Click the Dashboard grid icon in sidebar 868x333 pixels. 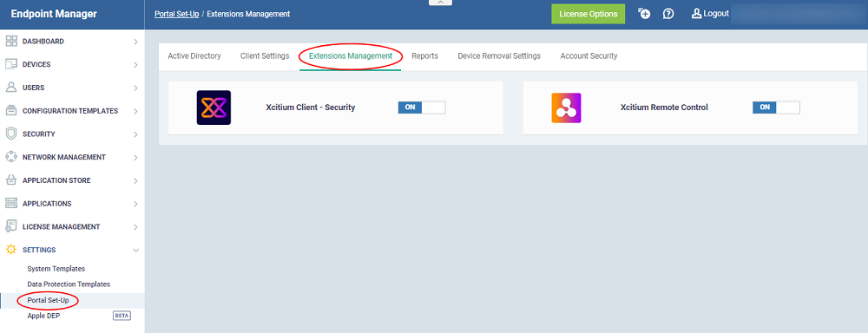click(11, 42)
